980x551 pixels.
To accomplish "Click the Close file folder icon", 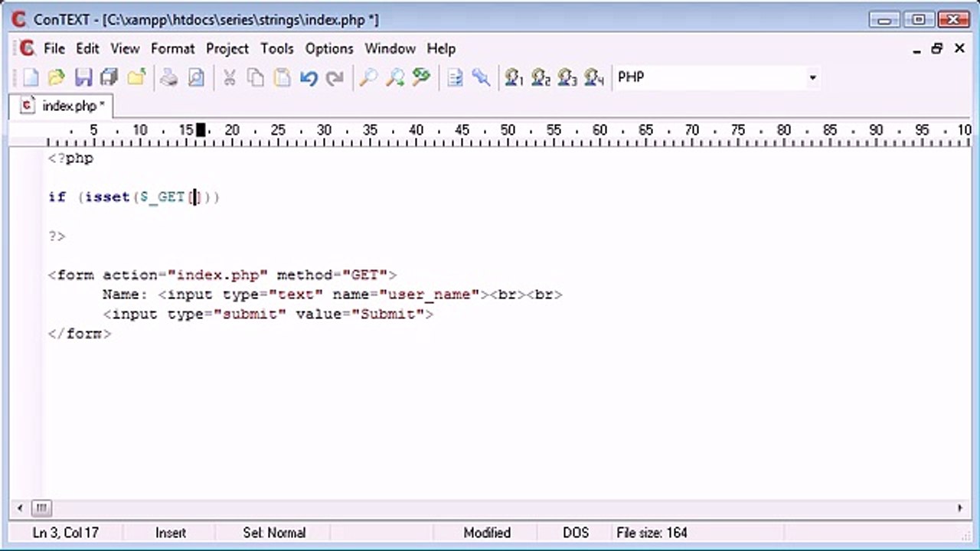I will tap(136, 77).
